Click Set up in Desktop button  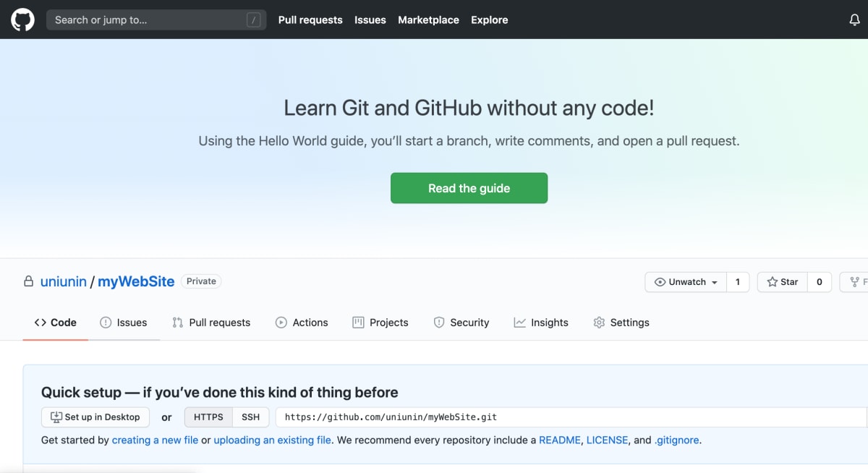pos(95,417)
